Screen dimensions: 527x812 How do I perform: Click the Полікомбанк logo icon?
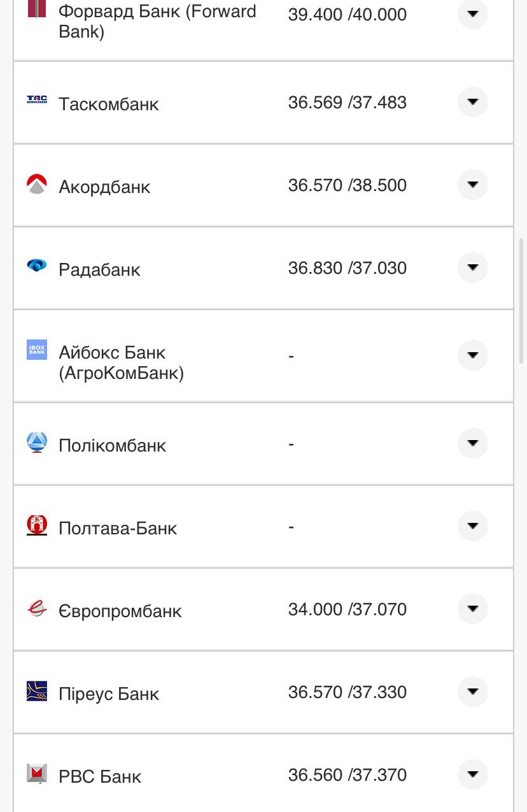pos(37,442)
